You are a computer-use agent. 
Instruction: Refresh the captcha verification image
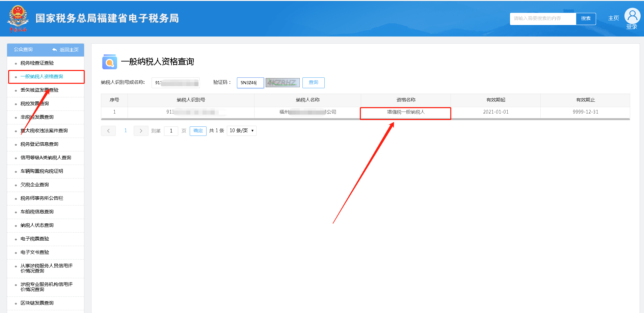[283, 82]
